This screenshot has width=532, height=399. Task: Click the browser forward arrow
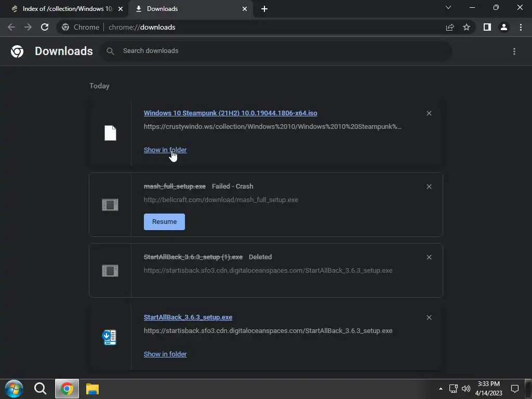click(x=28, y=27)
